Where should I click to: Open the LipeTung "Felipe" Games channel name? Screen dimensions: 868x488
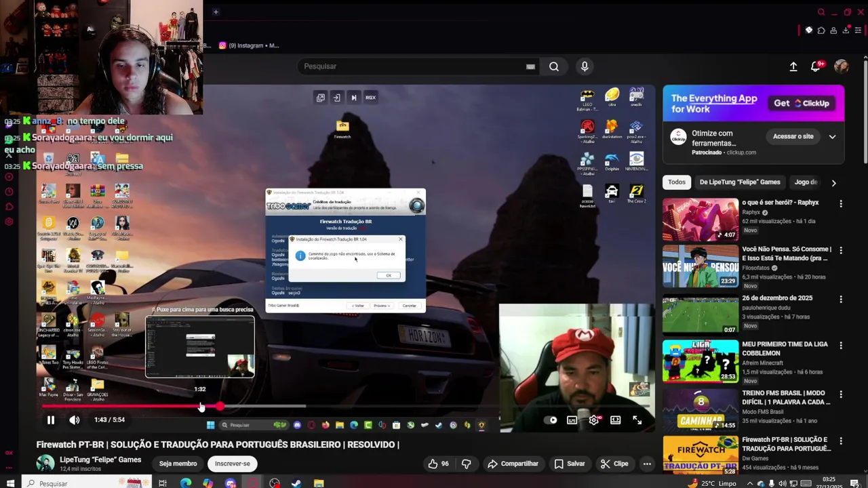(x=100, y=460)
